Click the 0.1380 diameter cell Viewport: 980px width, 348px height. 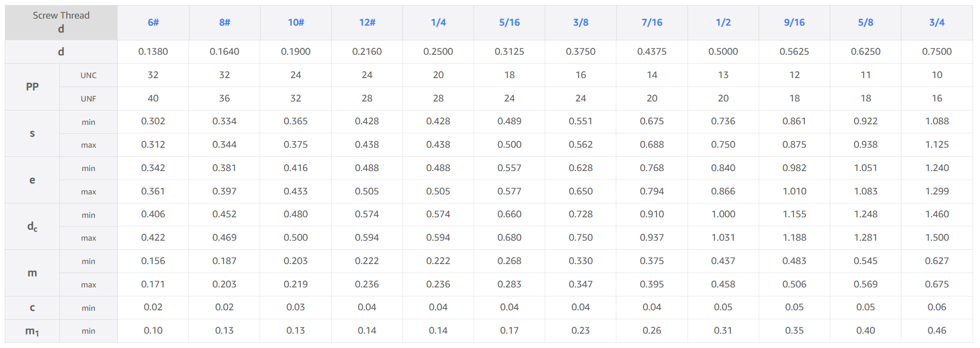click(x=153, y=52)
